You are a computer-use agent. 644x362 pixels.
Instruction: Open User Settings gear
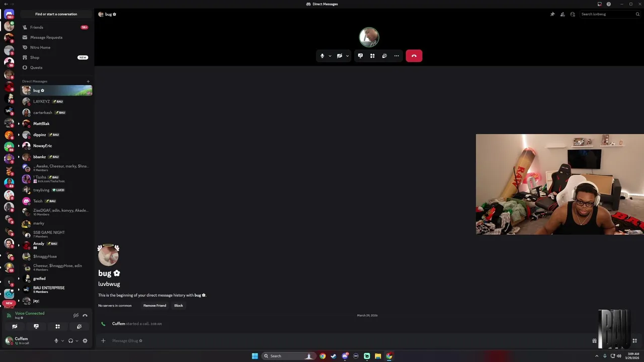click(85, 341)
